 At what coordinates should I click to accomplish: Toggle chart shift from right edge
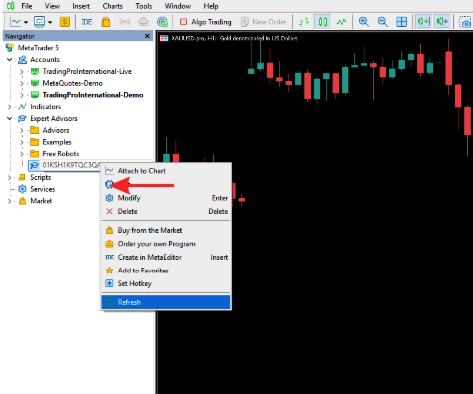(442, 22)
